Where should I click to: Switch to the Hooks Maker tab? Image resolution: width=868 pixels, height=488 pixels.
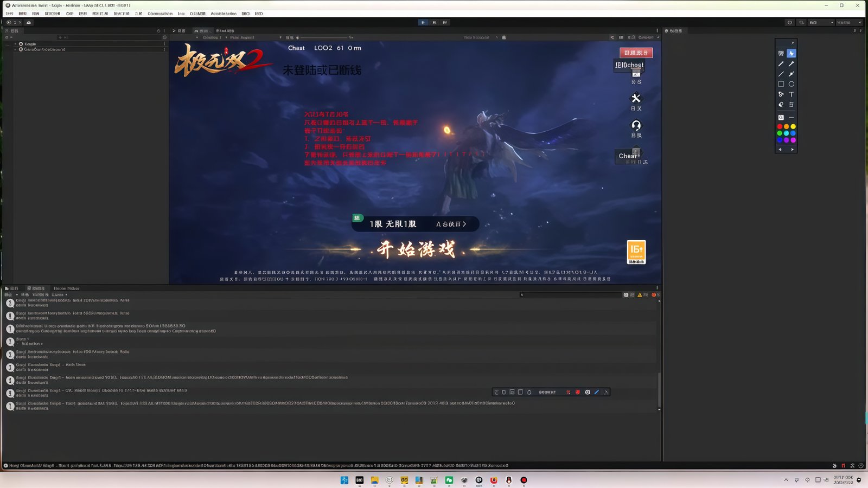[66, 288]
